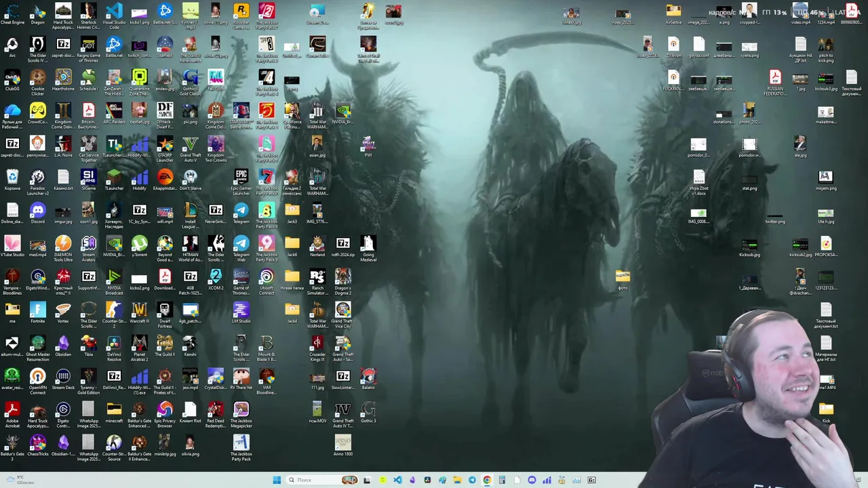Image resolution: width=868 pixels, height=488 pixels.
Task: Open the Crusader Kings III shortcut
Action: pos(317,348)
